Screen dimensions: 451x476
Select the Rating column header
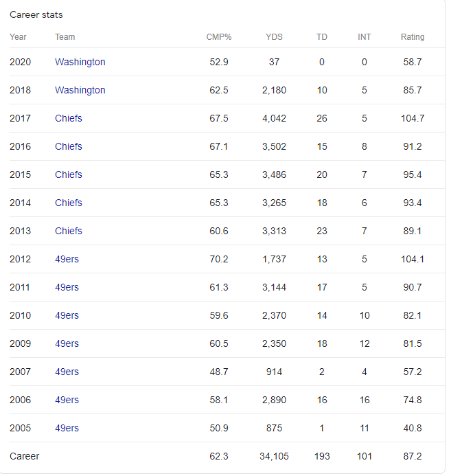[413, 37]
